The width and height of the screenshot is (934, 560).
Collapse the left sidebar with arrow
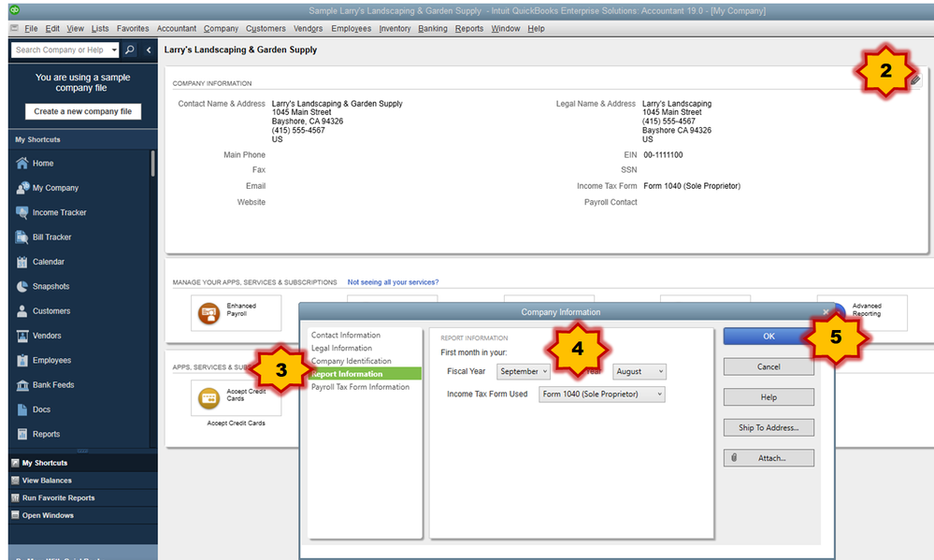(149, 50)
